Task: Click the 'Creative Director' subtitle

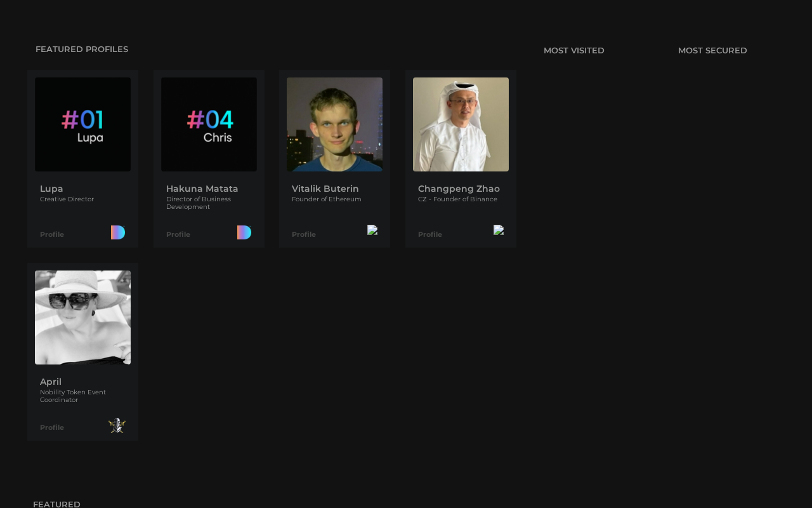Action: point(67,199)
